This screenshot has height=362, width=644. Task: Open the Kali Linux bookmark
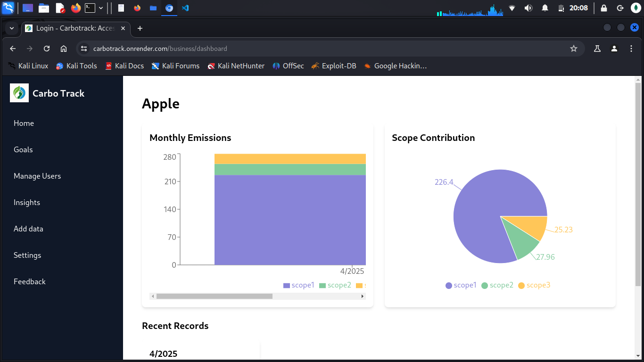pyautogui.click(x=28, y=66)
